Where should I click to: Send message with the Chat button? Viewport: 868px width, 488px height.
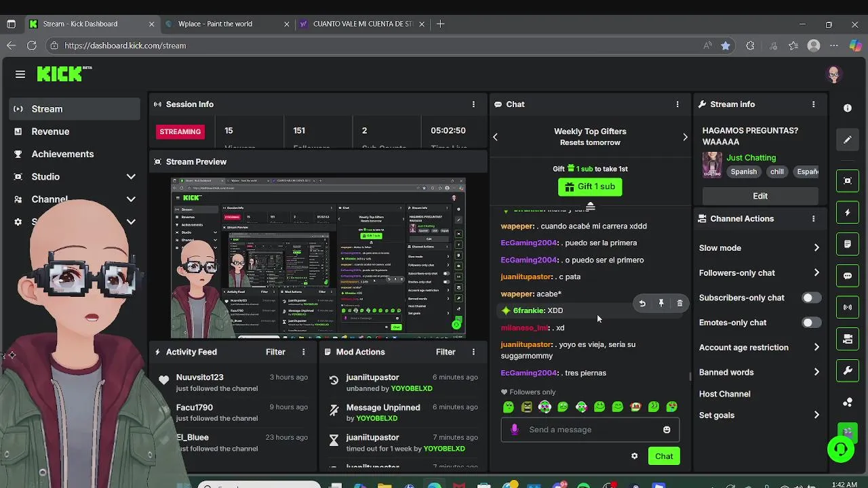(664, 456)
